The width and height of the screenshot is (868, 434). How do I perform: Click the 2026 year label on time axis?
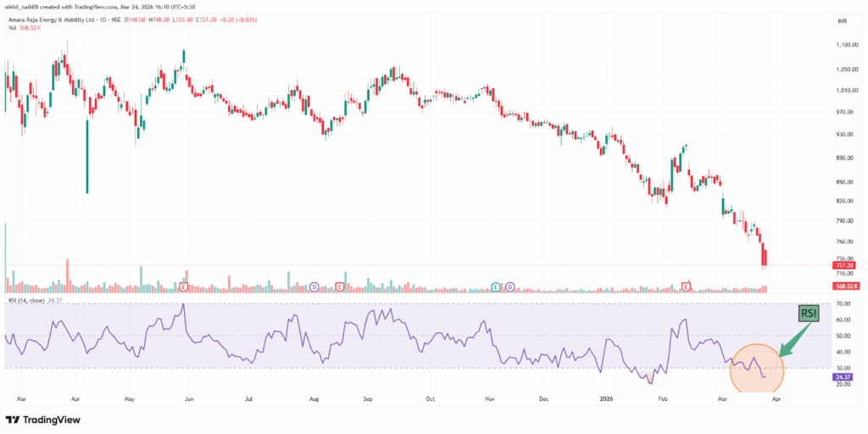(x=606, y=396)
